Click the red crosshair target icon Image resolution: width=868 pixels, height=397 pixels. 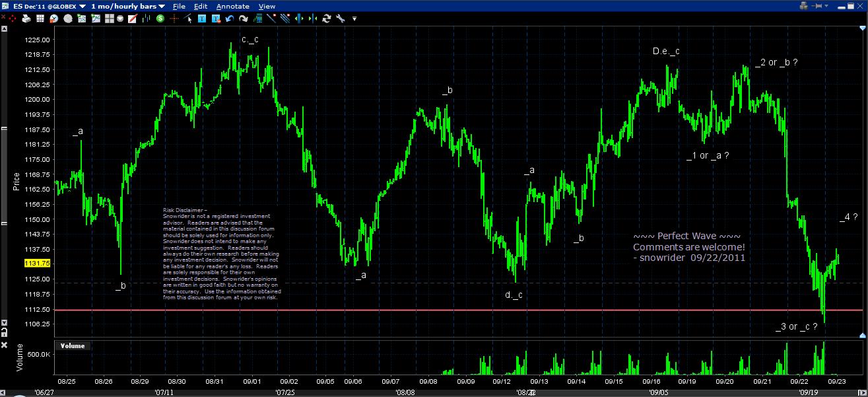coord(13,18)
